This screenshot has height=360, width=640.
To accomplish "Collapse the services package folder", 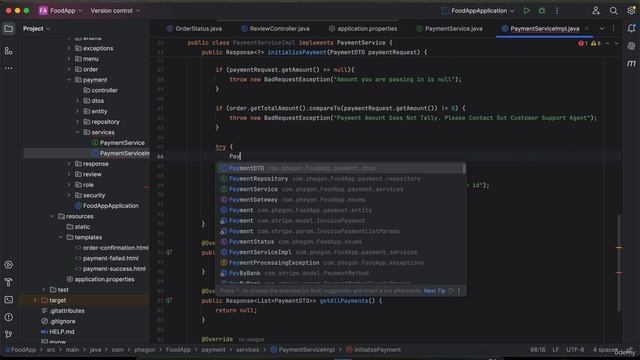I will (x=78, y=132).
